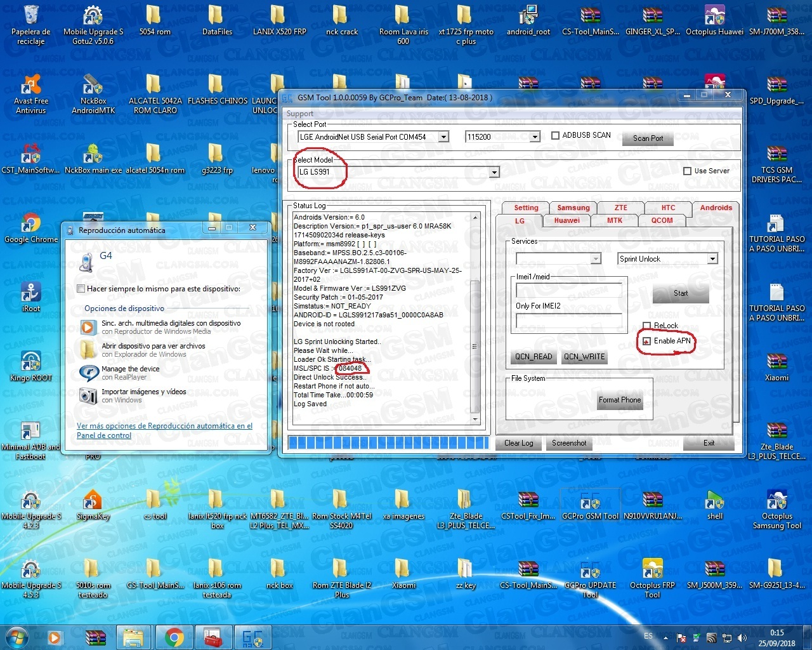The image size is (812, 650).
Task: Click the Clear Log button
Action: pos(519,443)
